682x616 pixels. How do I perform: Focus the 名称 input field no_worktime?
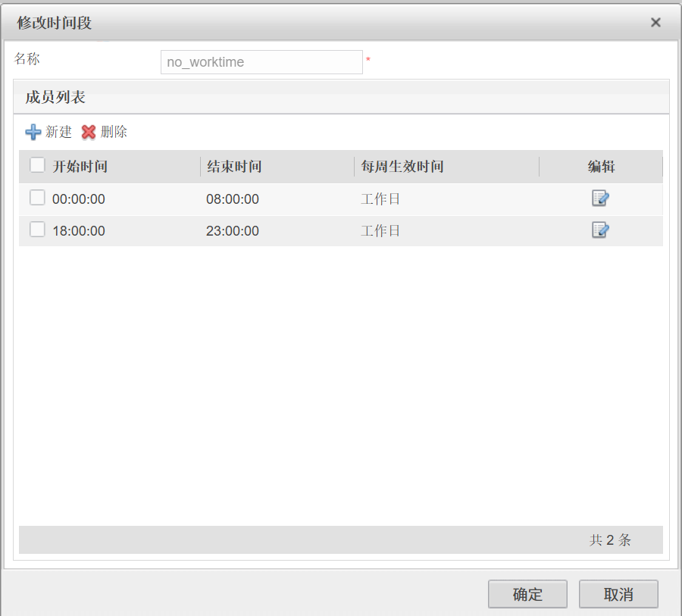coord(261,62)
